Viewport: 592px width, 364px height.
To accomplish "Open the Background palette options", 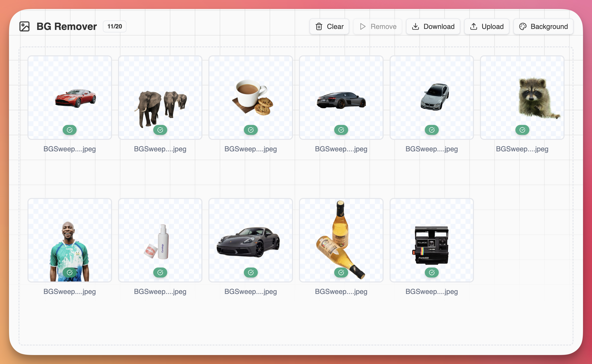I will coord(543,26).
